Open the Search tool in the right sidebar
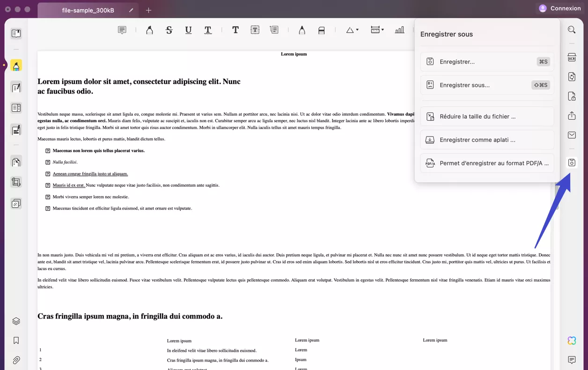 click(572, 29)
